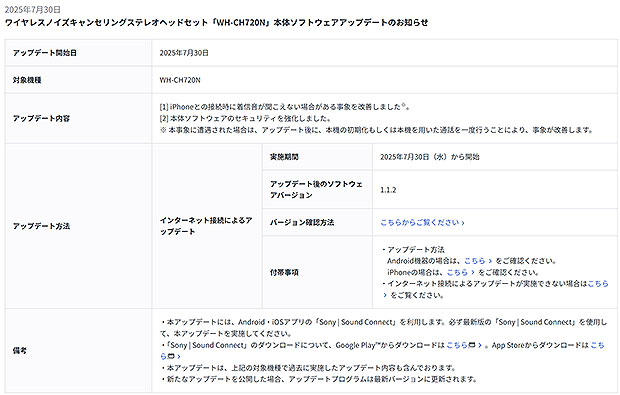Click the '2025年7月30日' date above the title
620x395 pixels.
(32, 9)
